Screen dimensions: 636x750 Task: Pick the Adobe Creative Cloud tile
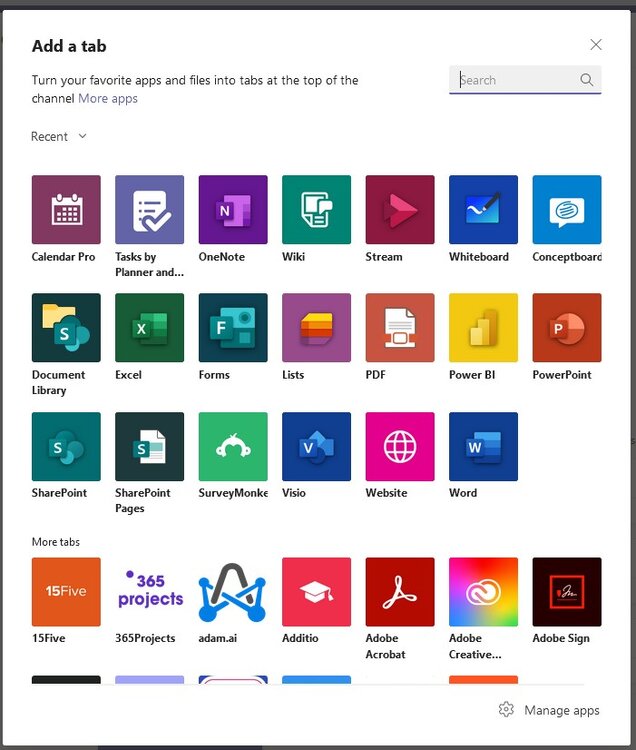coord(483,592)
